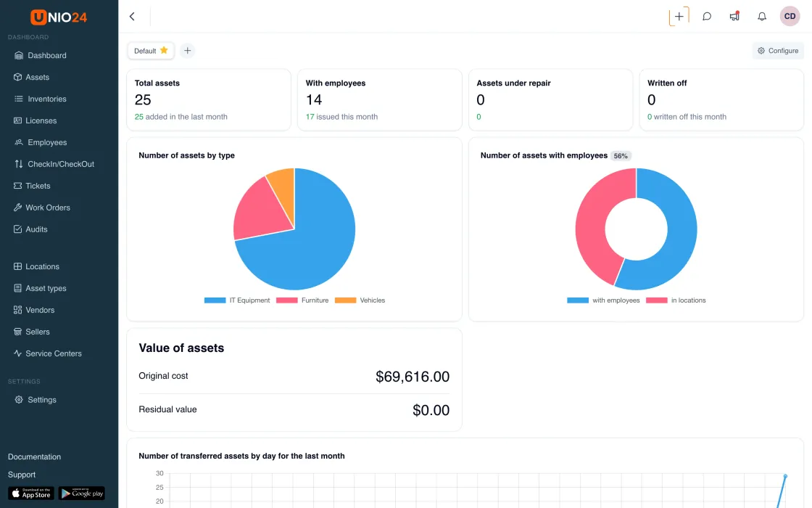Click the Google Play badge
This screenshot has width=812, height=508.
tap(82, 493)
